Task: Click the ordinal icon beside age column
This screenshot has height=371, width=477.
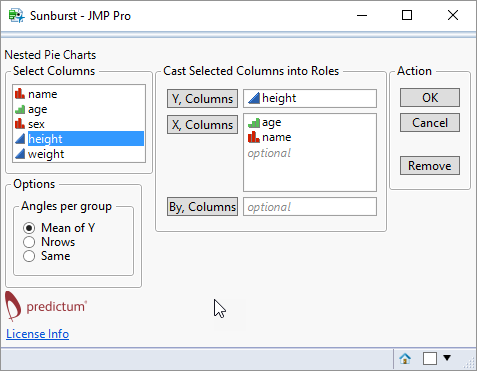Action: (20, 109)
